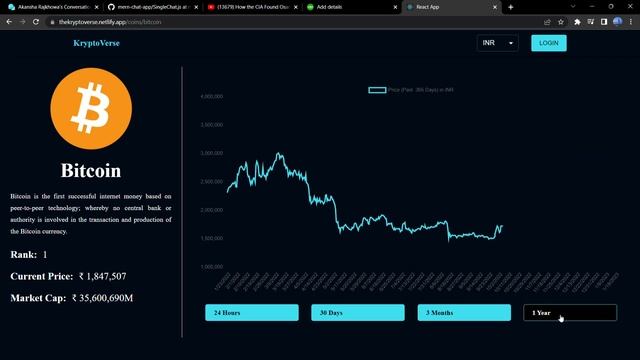Image resolution: width=640 pixels, height=360 pixels.
Task: Go back using the browser back arrow
Action: [9, 22]
